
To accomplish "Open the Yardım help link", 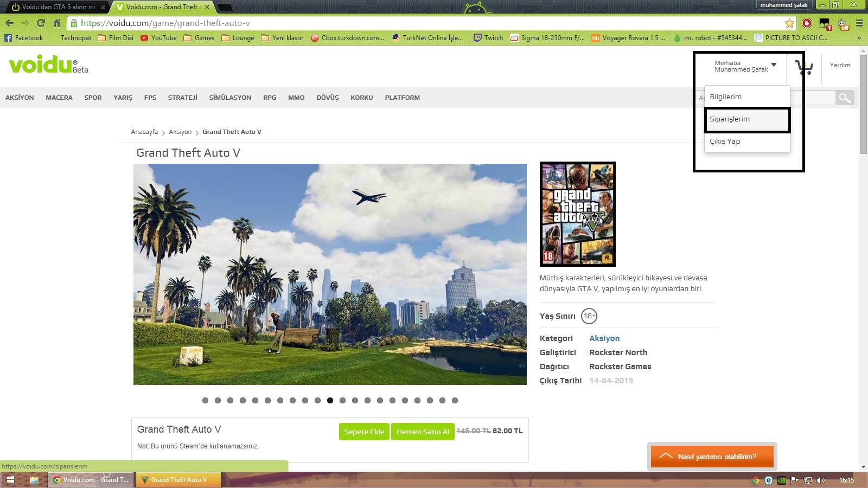I will pyautogui.click(x=840, y=65).
